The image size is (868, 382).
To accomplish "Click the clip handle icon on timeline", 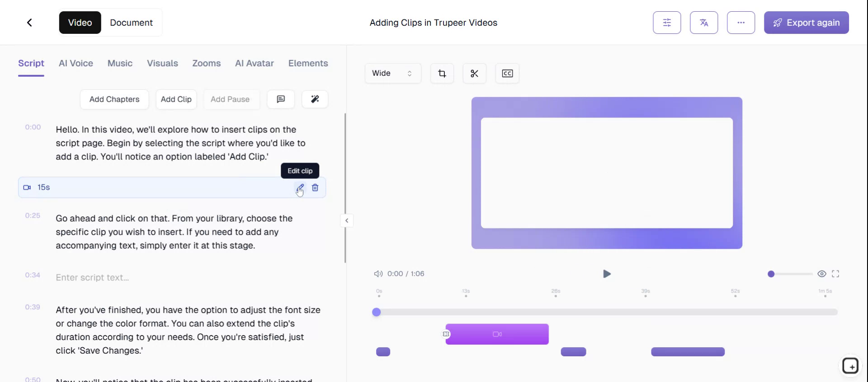I will pos(446,334).
